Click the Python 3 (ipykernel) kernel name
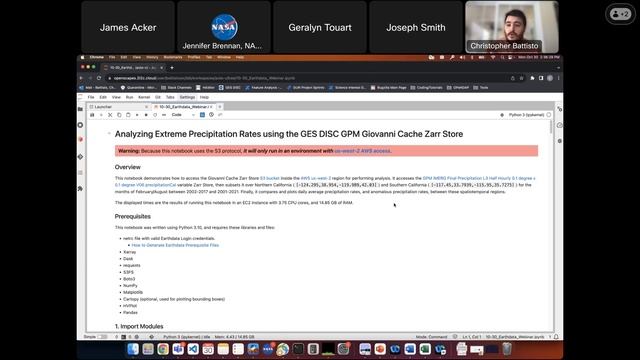640x360 pixels. click(x=526, y=115)
